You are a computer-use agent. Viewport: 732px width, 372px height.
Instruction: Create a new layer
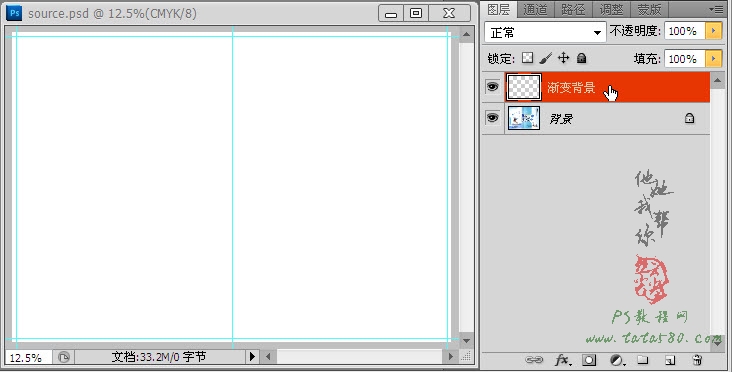pos(670,360)
